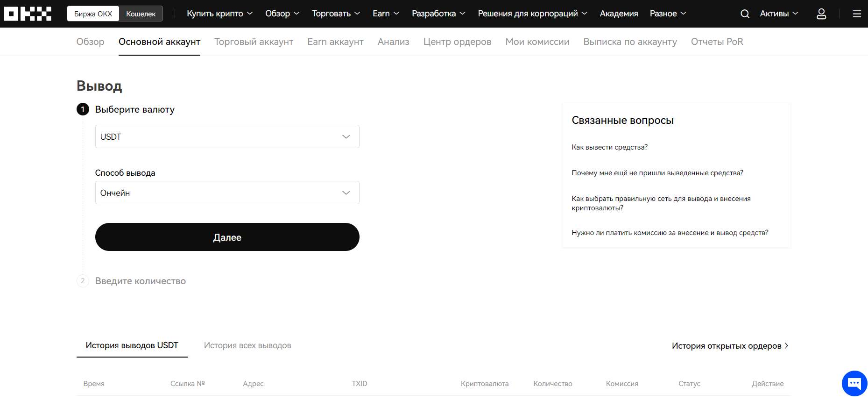868x401 pixels.
Task: Expand the Ончейн withdrawal method dropdown
Action: click(227, 193)
